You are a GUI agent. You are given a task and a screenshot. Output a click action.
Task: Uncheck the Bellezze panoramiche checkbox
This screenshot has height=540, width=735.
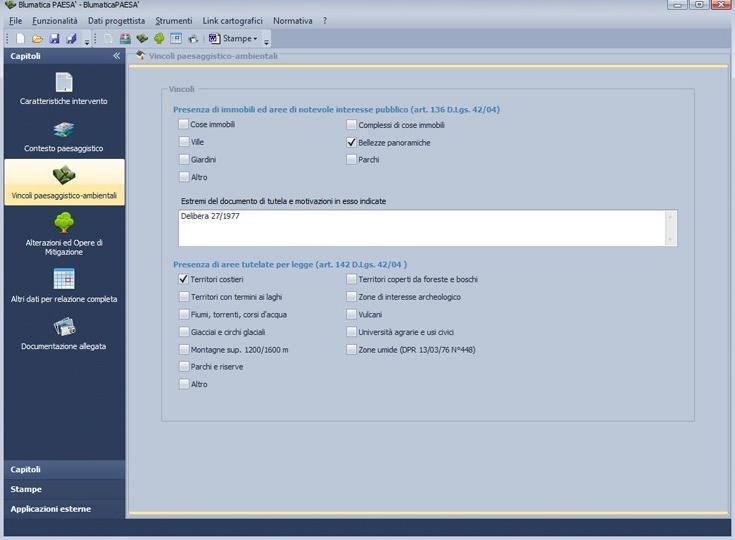pyautogui.click(x=351, y=143)
